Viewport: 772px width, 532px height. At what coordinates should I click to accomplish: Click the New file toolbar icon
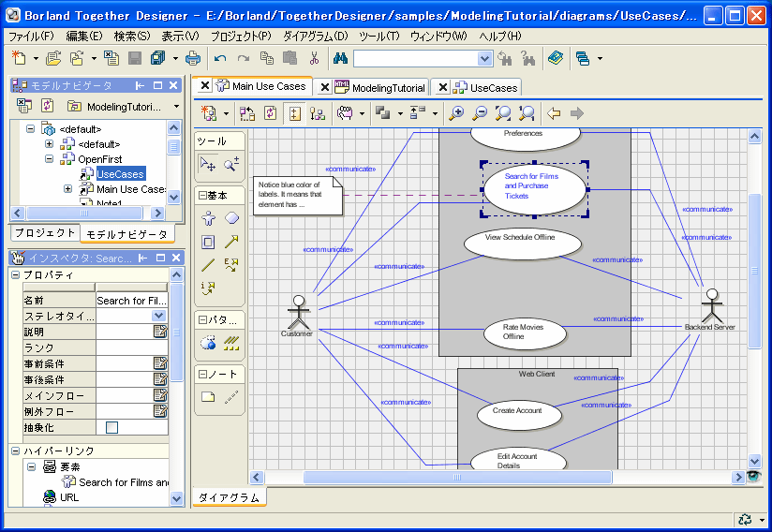[x=19, y=58]
